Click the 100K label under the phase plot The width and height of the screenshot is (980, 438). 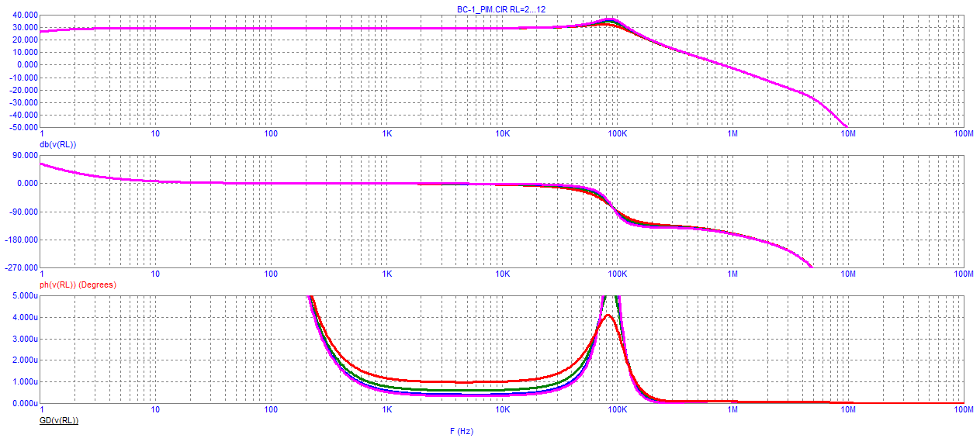pos(618,274)
